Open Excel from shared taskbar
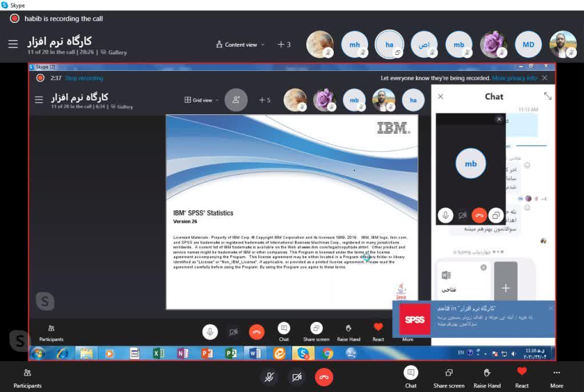This screenshot has width=584, height=392. coord(158,353)
